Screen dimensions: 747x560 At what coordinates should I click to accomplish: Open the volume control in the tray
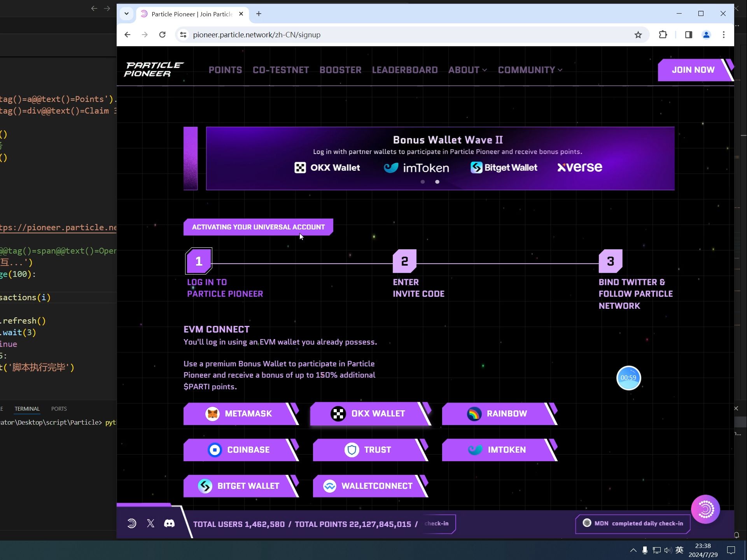[668, 550]
